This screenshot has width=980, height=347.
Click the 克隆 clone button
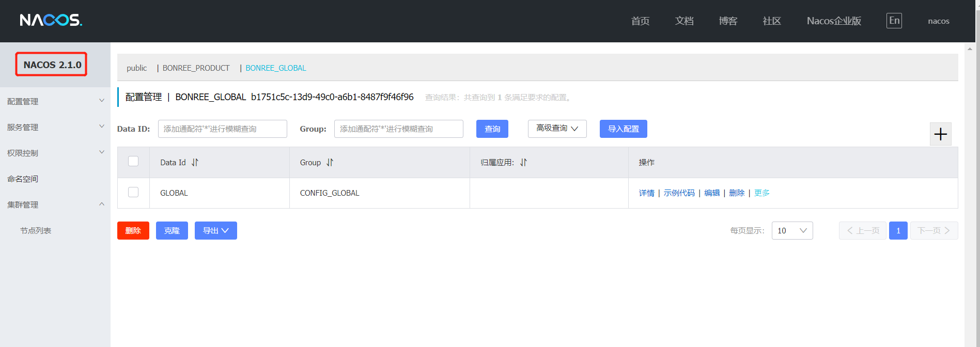coord(172,230)
